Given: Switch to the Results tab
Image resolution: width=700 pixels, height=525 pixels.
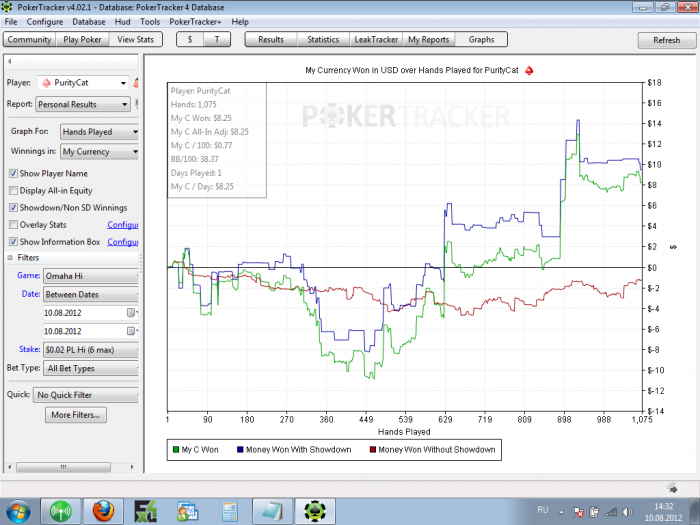Looking at the screenshot, I should 271,40.
